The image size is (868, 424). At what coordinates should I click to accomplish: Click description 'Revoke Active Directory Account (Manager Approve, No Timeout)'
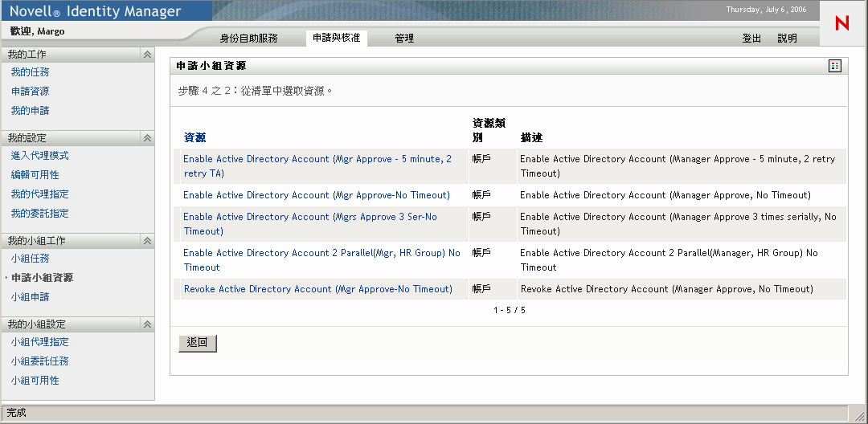click(667, 289)
